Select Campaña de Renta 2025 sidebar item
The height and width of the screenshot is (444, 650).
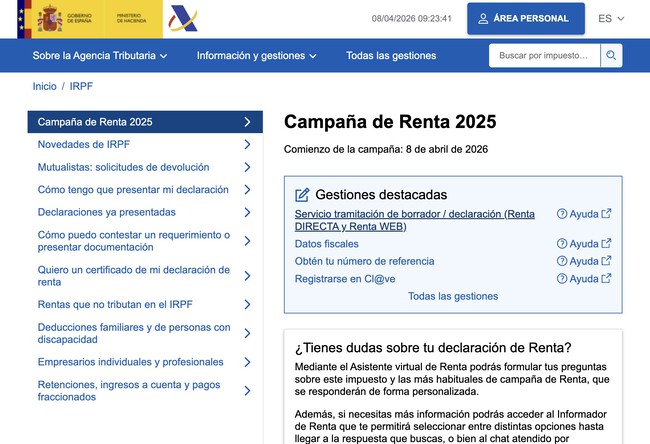click(x=145, y=122)
